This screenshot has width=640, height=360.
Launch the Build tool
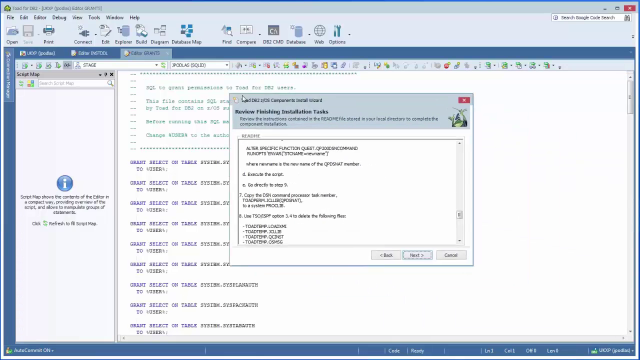[141, 35]
